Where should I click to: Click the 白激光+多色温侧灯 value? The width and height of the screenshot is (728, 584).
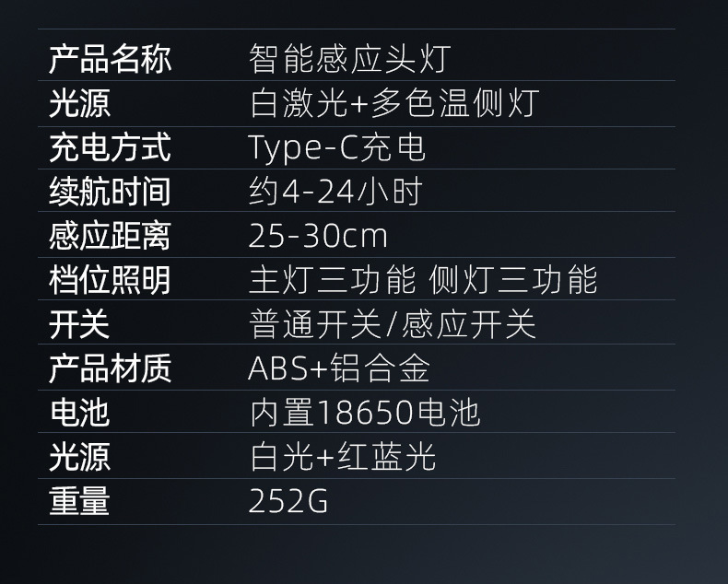tap(393, 103)
